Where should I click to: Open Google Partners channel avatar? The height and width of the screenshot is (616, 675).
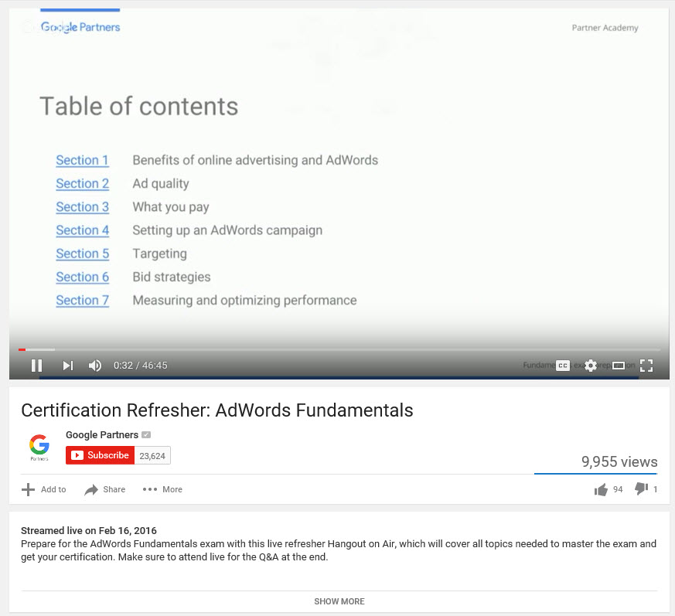click(x=39, y=447)
